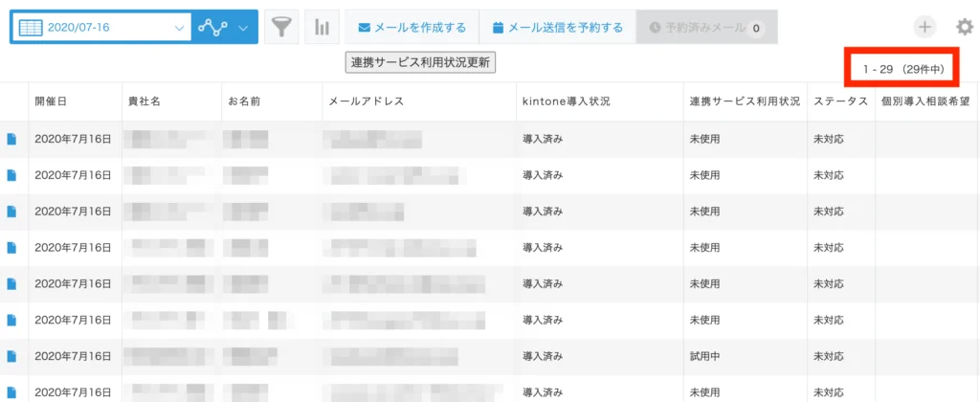The width and height of the screenshot is (980, 402).
Task: Open third row record document icon
Action: pyautogui.click(x=11, y=212)
